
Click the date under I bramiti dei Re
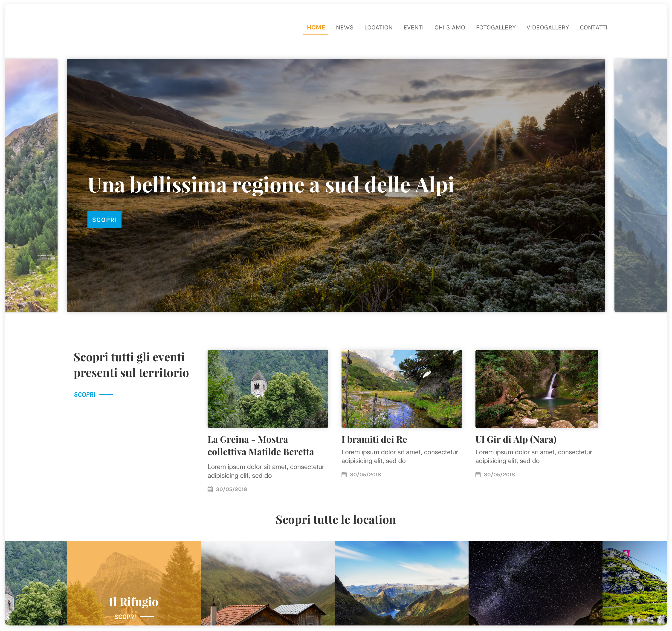point(365,475)
